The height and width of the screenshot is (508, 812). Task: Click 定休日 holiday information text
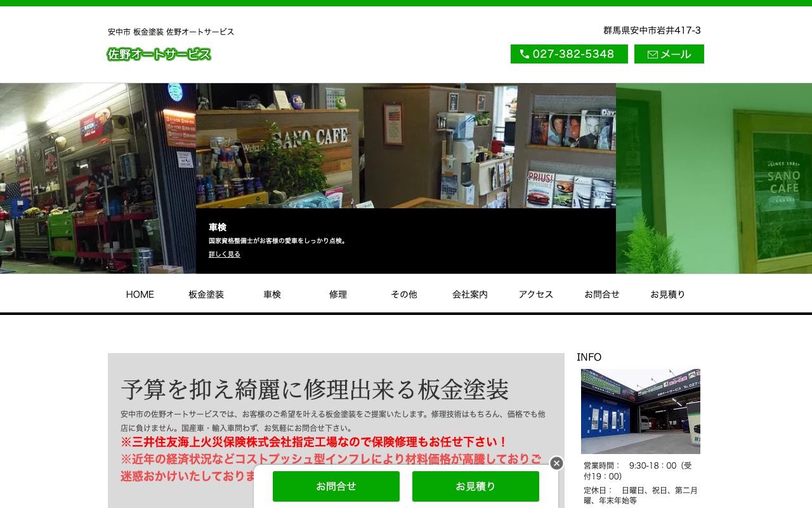(641, 495)
